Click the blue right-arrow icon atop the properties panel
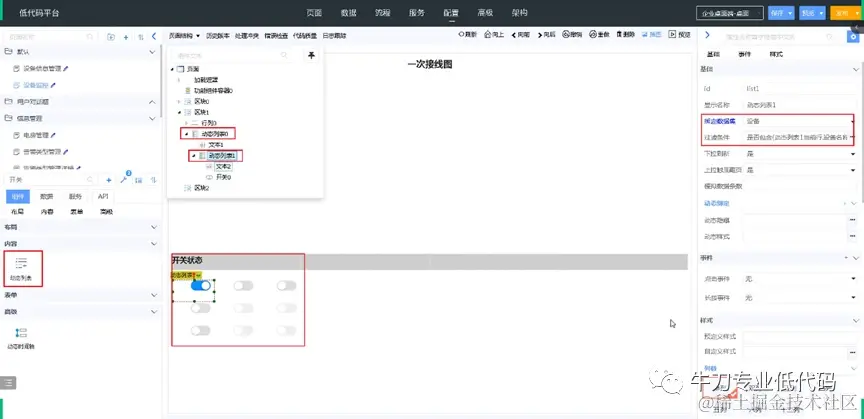The image size is (864, 419). tap(708, 36)
